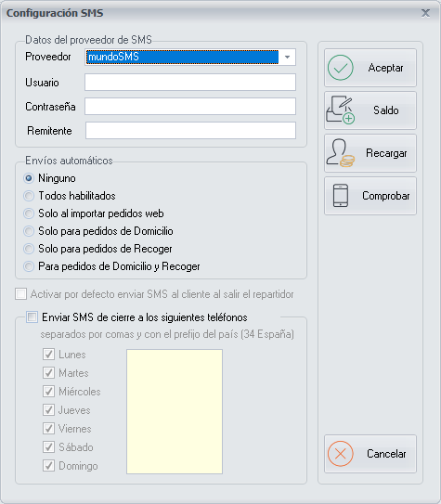Close the Configuración SMS dialog

(425, 13)
